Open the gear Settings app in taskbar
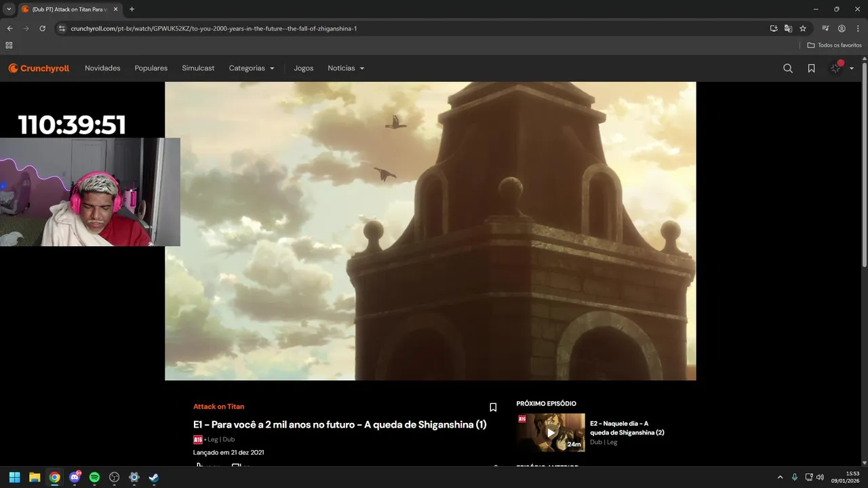The width and height of the screenshot is (868, 488). click(134, 477)
